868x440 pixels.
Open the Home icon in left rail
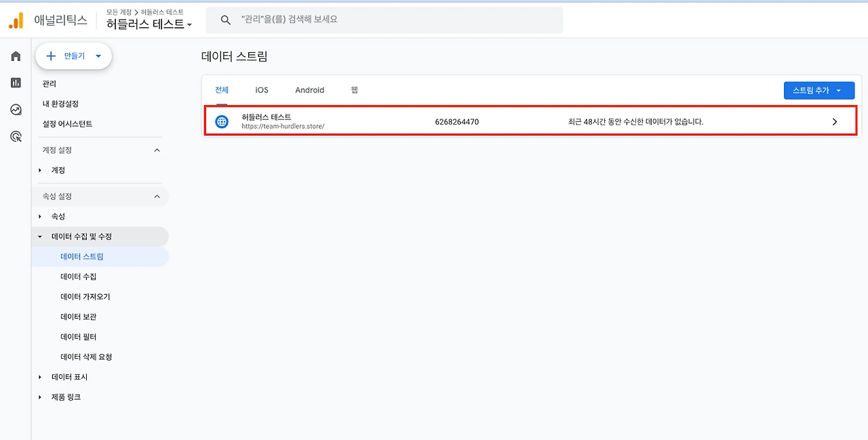[x=16, y=56]
